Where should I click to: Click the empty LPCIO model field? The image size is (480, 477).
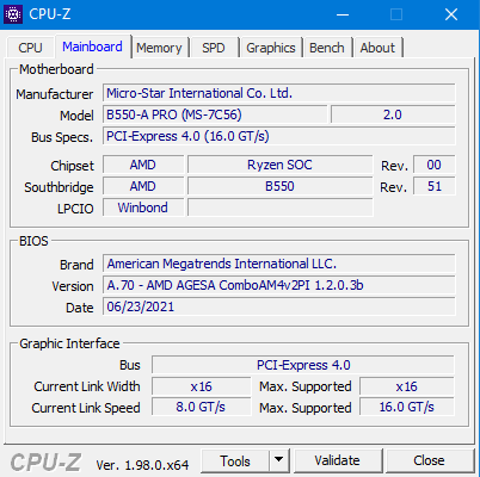point(280,208)
